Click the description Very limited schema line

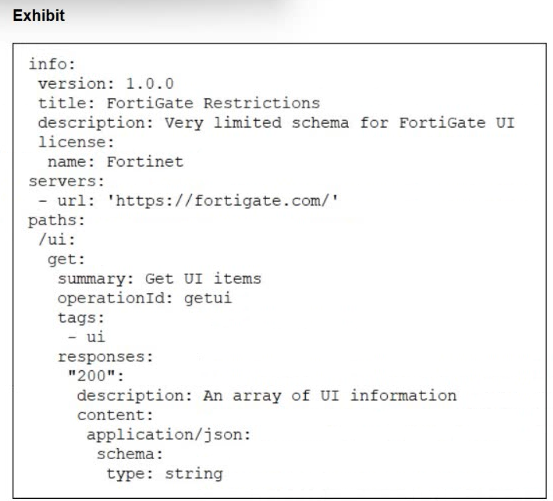tap(276, 123)
